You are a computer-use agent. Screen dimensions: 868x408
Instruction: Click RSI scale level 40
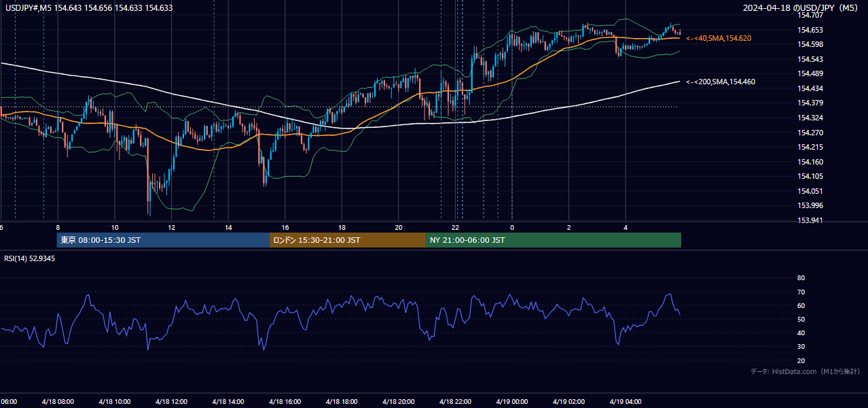click(x=801, y=333)
